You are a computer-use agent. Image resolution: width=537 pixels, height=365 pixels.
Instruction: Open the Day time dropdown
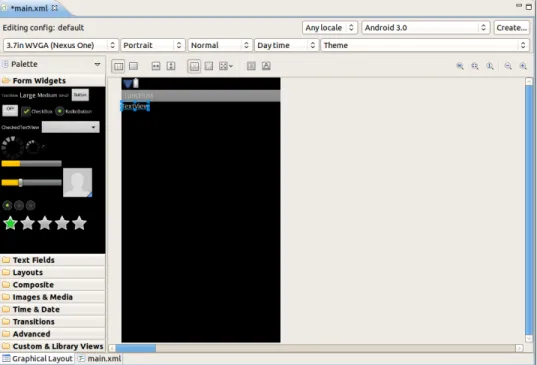[x=286, y=45]
